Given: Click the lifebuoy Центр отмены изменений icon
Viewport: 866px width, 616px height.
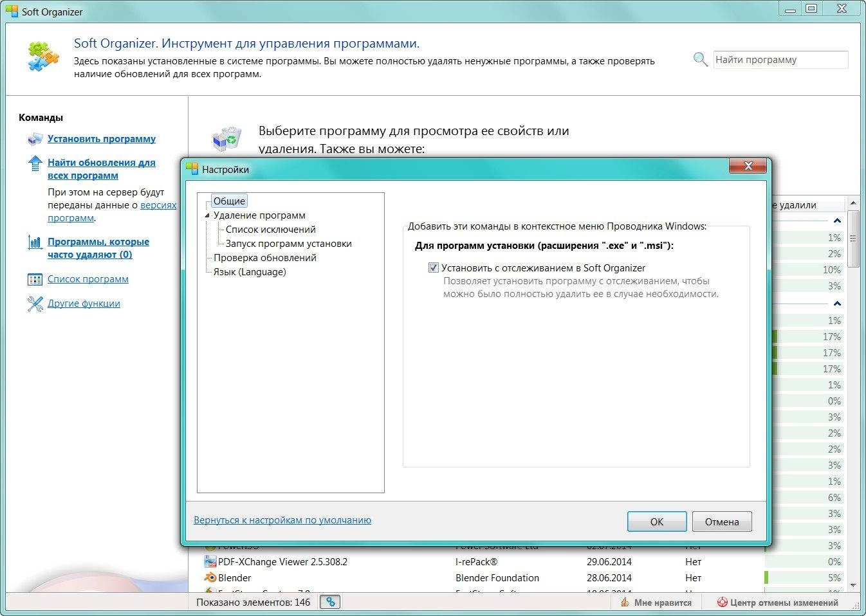Looking at the screenshot, I should [x=723, y=602].
